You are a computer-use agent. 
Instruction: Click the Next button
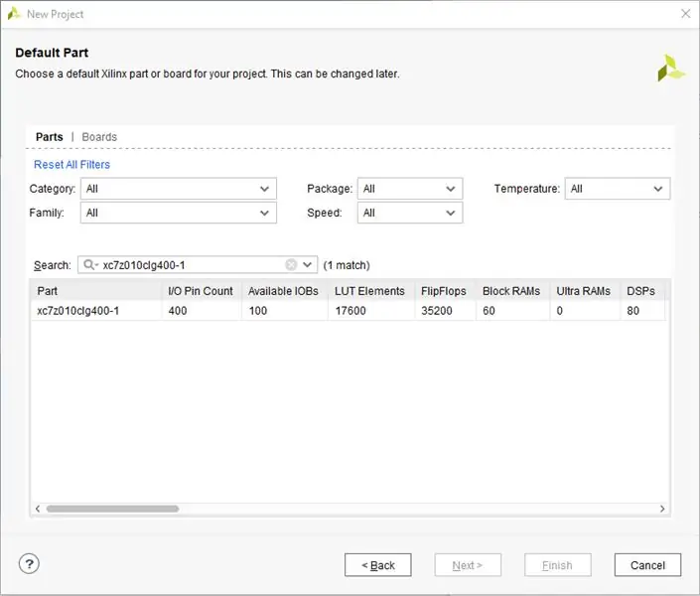pos(468,565)
